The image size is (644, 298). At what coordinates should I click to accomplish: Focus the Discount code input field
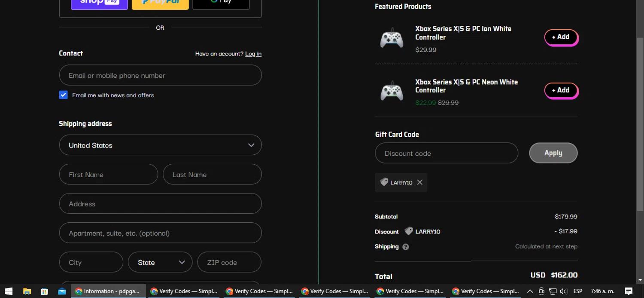coord(447,153)
